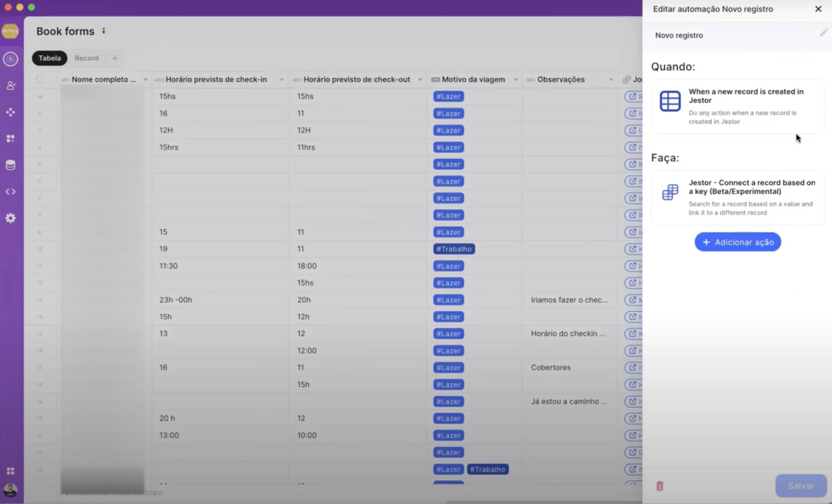Switch to the Record tab
Viewport: 832px width, 504px height.
coord(87,58)
